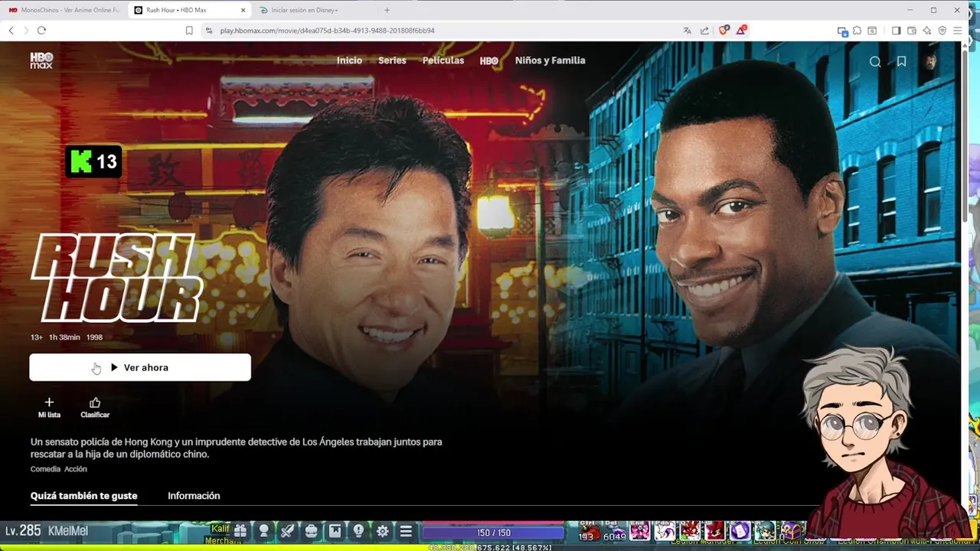
Task: Open game inventory bag icon in bottom bar
Action: (x=311, y=531)
